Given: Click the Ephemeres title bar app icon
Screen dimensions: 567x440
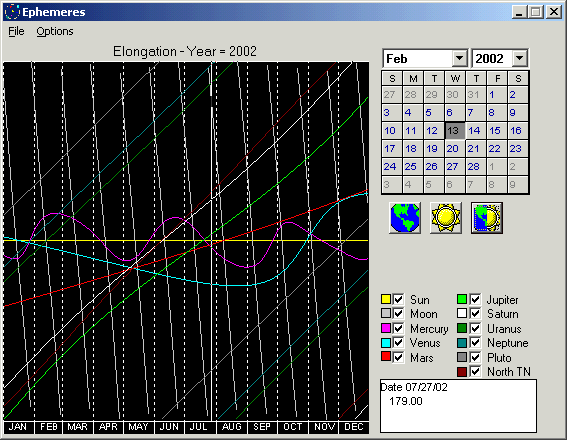Looking at the screenshot, I should 12,12.
